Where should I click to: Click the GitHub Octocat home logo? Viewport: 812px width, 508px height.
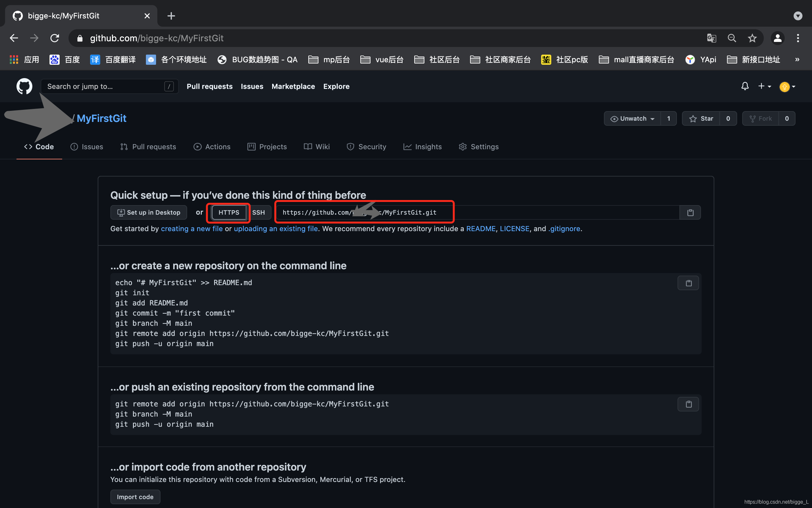(x=24, y=86)
